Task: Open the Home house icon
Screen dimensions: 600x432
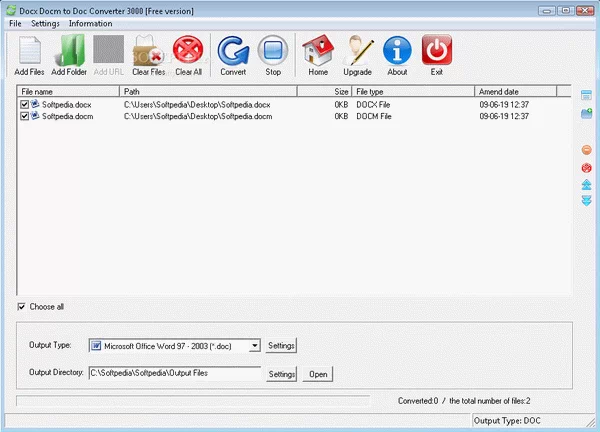Action: point(318,50)
